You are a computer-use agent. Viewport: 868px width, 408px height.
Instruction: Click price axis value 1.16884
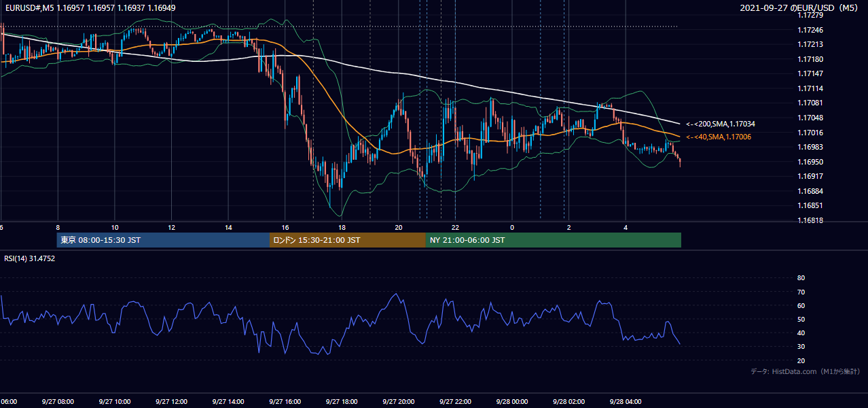[810, 191]
